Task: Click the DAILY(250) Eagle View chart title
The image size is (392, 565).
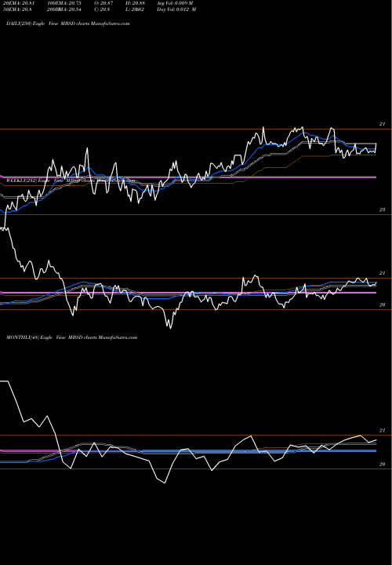Action: [68, 24]
